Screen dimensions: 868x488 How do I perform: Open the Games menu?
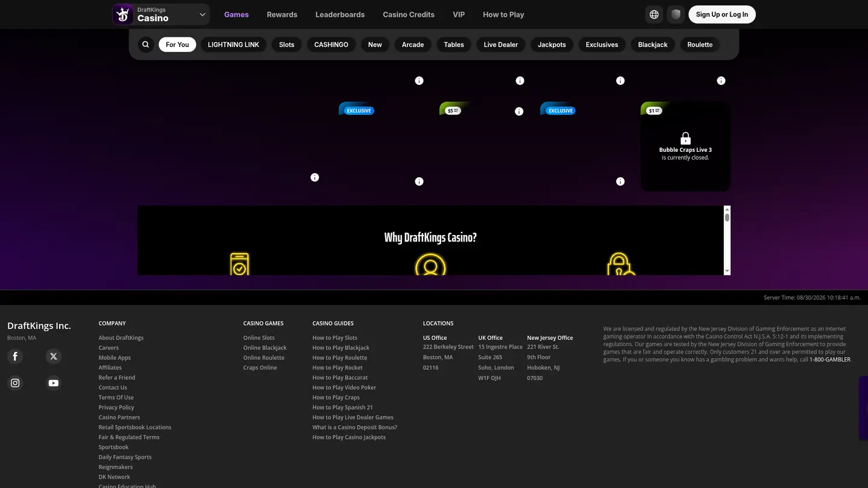pos(236,14)
